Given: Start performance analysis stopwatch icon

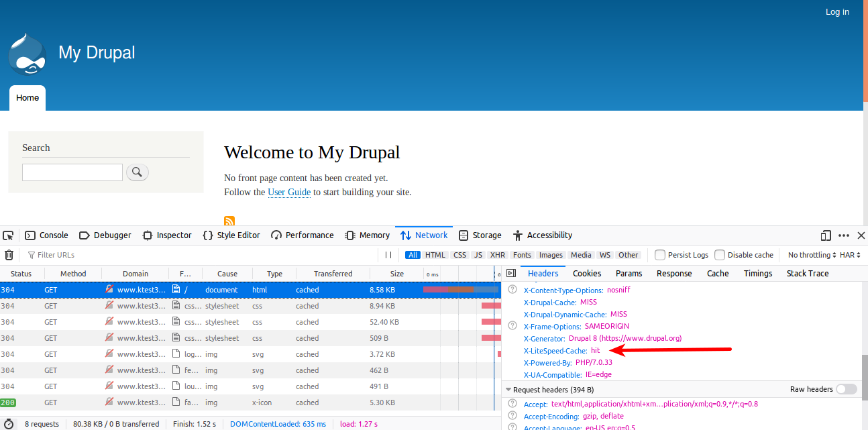Looking at the screenshot, I should [9, 424].
